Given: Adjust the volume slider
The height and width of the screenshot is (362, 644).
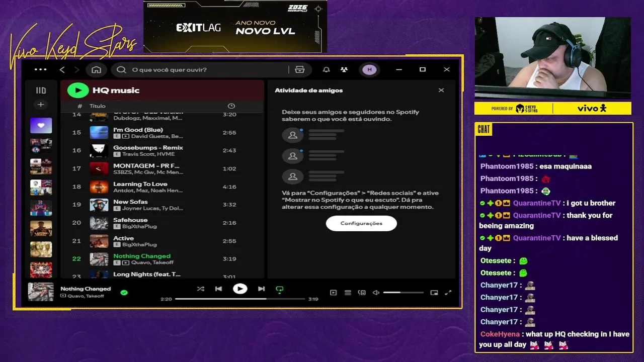Looking at the screenshot, I should [403, 293].
